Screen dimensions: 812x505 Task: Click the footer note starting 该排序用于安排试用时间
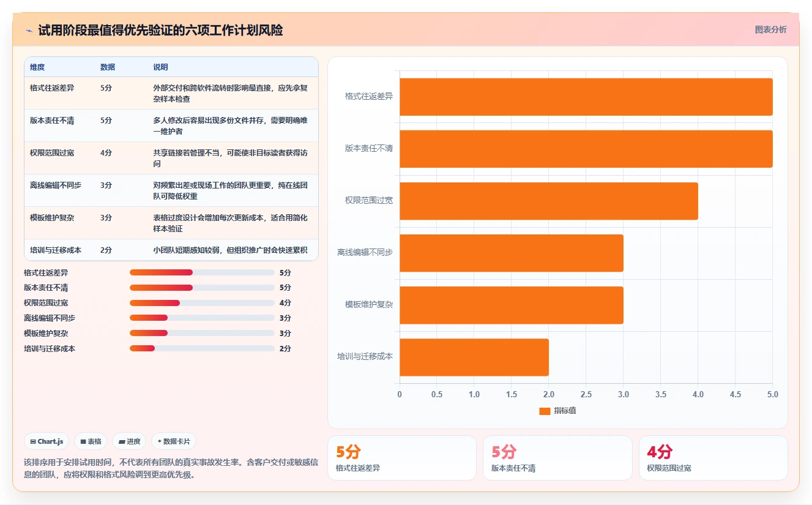[171, 468]
